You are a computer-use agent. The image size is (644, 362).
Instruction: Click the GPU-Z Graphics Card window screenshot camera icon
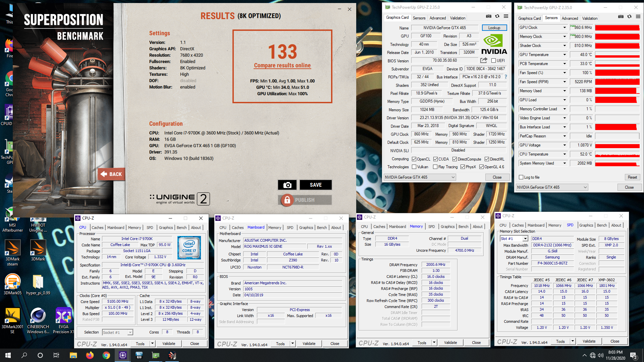tap(489, 16)
